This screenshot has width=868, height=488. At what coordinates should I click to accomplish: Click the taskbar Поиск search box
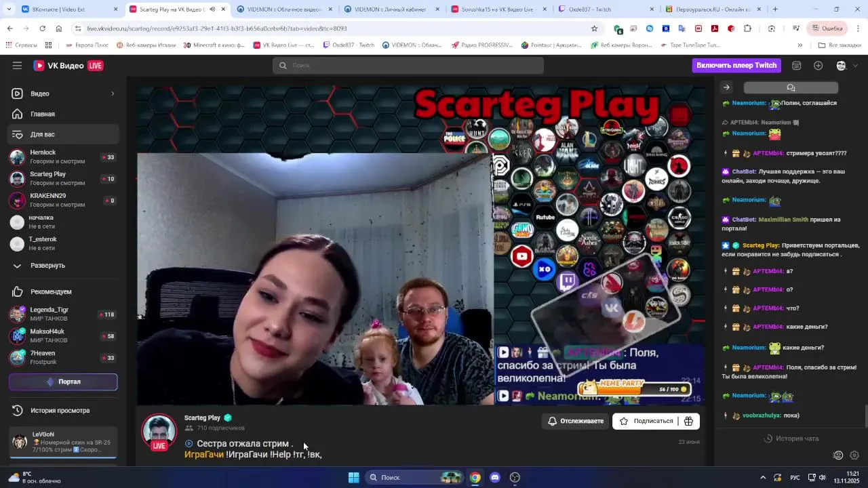coord(414,477)
